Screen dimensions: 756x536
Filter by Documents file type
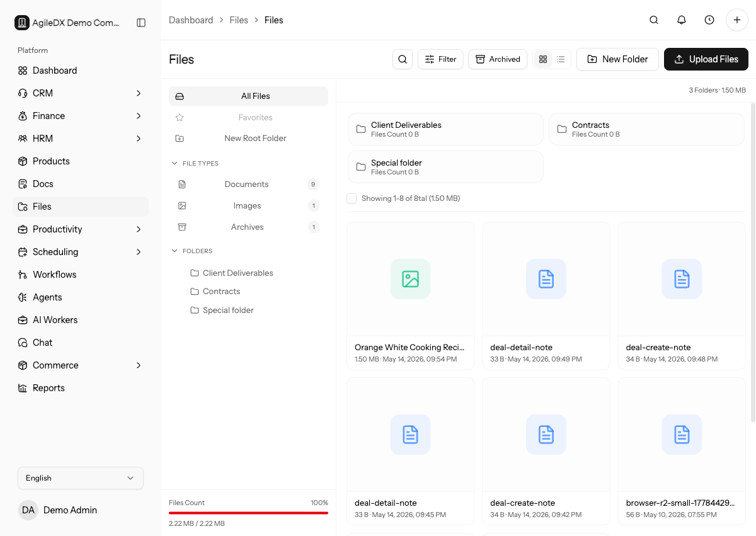(x=248, y=185)
